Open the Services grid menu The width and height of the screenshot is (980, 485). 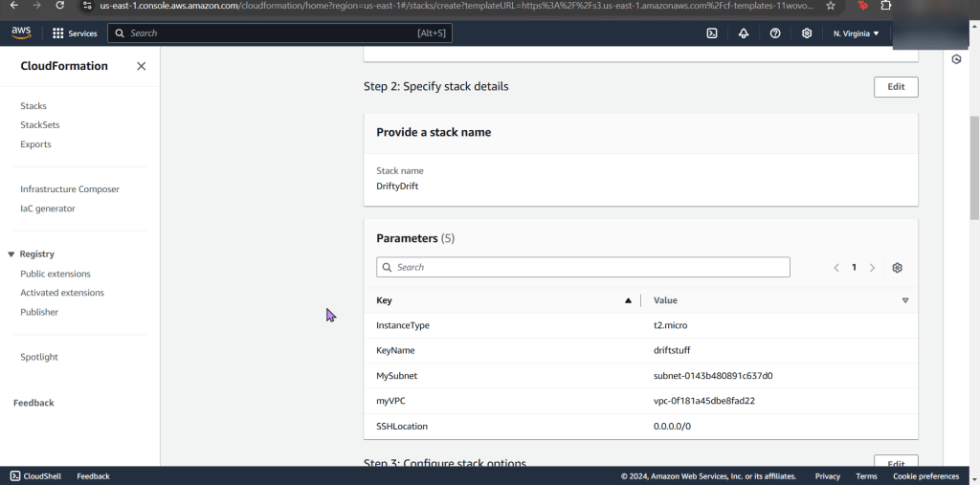click(x=75, y=33)
